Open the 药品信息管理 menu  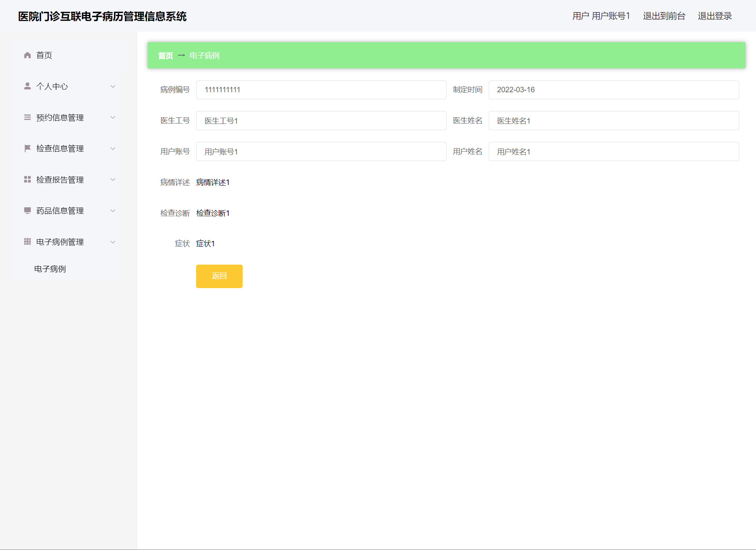[60, 211]
